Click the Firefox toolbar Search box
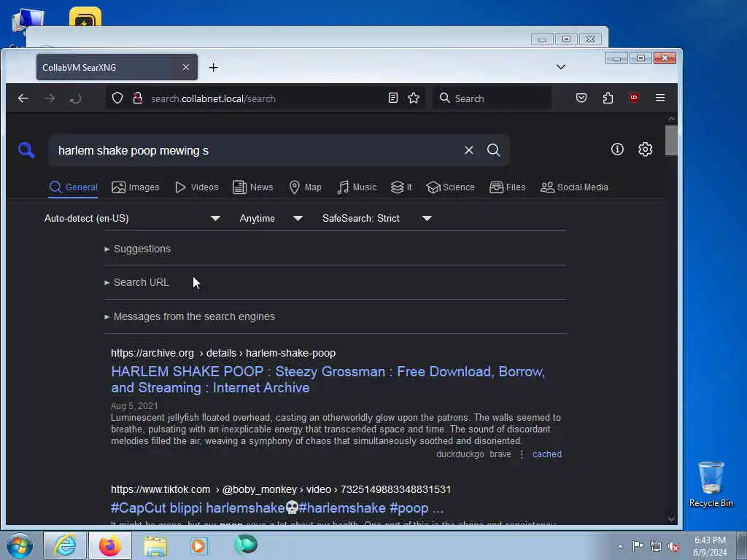The image size is (747, 560). pos(492,98)
